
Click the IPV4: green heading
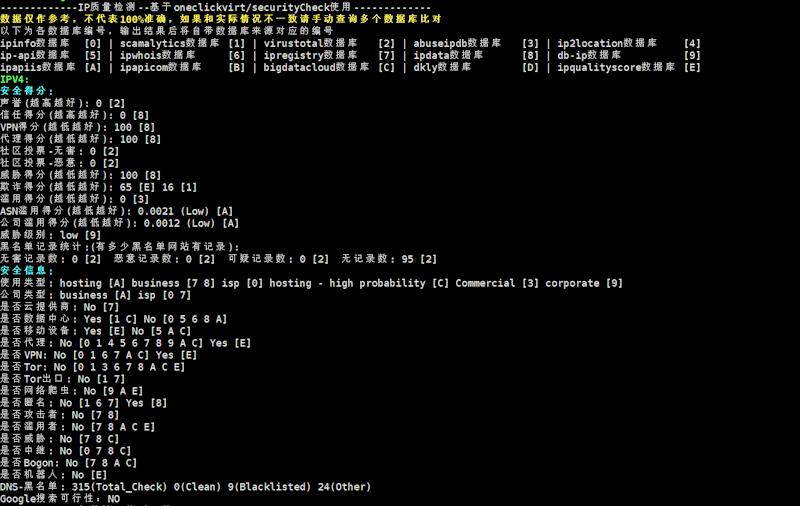15,79
